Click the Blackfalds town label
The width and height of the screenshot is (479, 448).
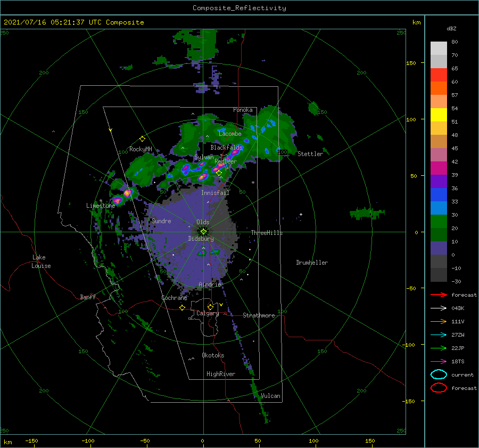[226, 148]
